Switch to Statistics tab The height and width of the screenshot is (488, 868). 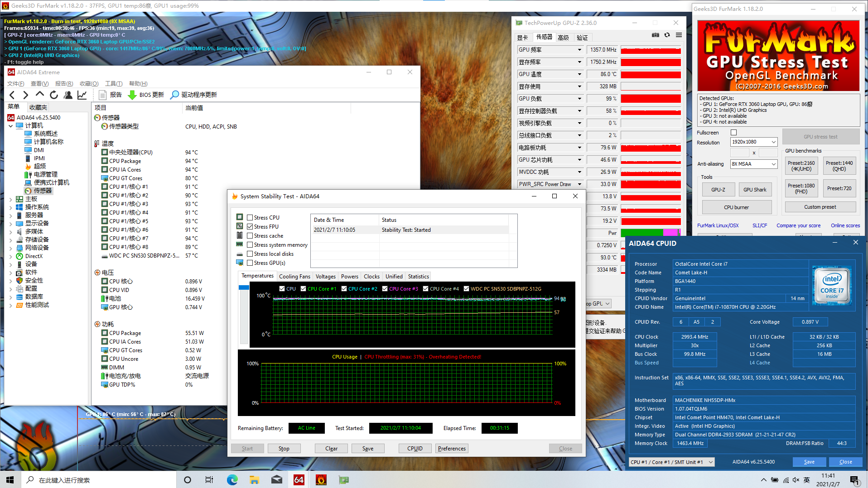point(418,277)
